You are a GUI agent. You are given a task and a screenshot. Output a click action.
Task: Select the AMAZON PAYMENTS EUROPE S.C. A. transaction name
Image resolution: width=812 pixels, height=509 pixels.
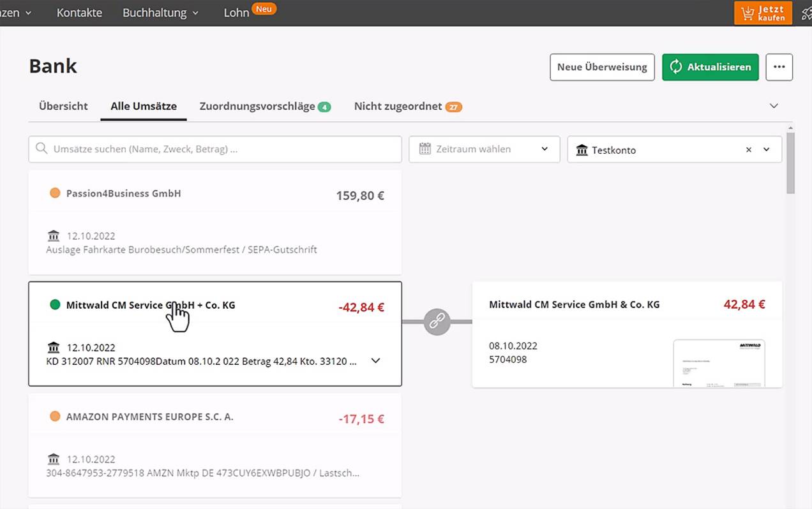[149, 417]
